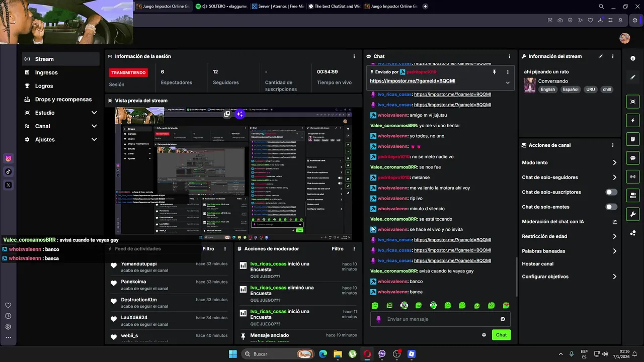Toggle Chat de solo-suscriptores switch
This screenshot has height=362, width=644.
(x=611, y=192)
